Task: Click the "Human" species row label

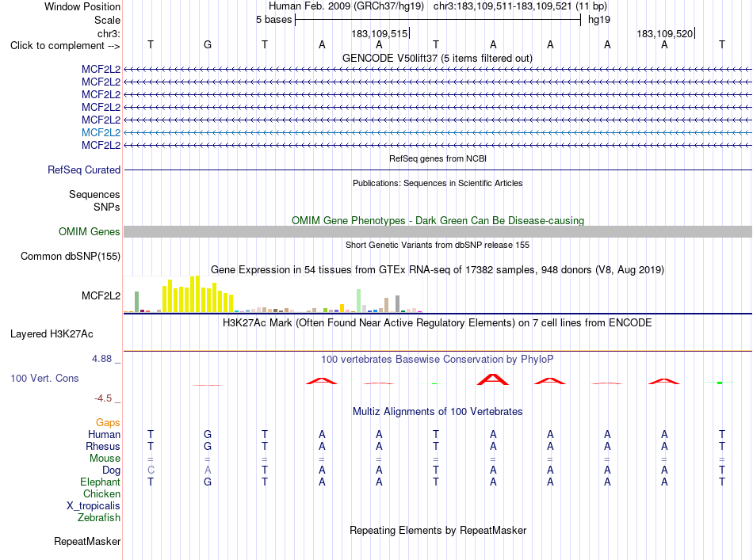Action: click(x=104, y=434)
